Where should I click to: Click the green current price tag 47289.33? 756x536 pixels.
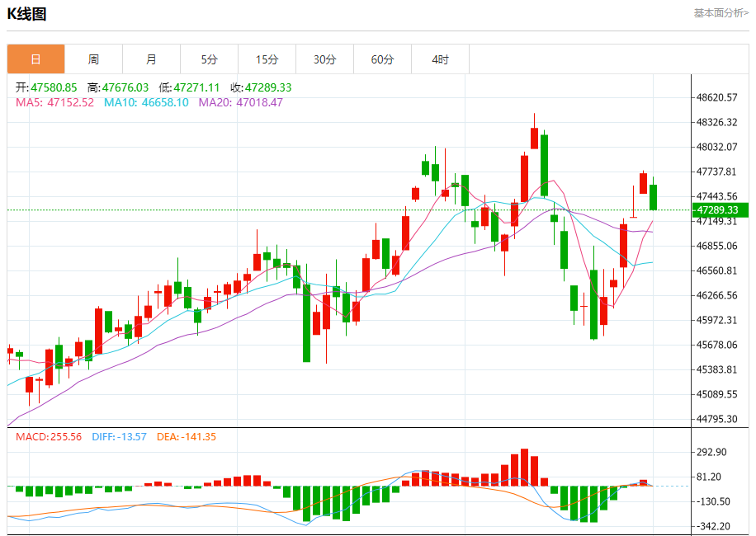pyautogui.click(x=720, y=210)
